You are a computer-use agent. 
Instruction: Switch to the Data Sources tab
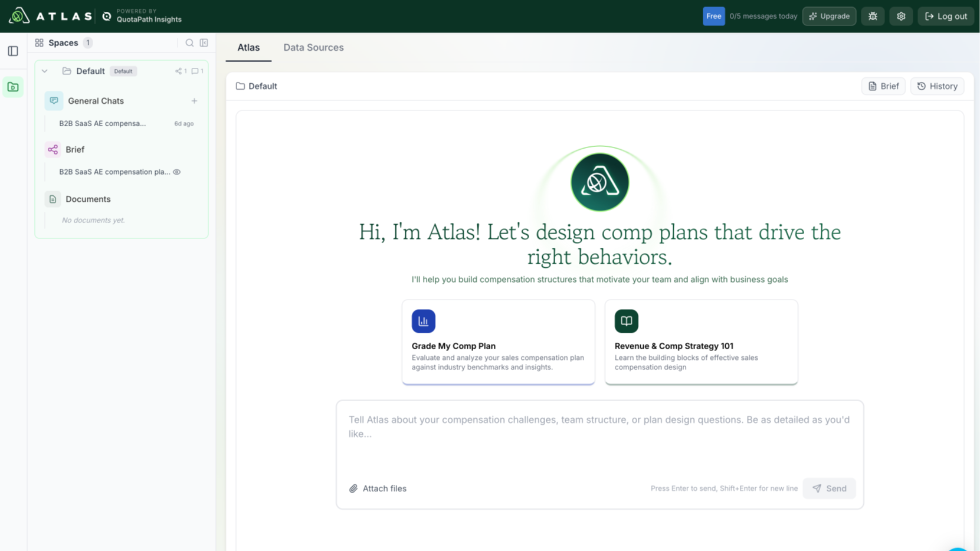313,47
